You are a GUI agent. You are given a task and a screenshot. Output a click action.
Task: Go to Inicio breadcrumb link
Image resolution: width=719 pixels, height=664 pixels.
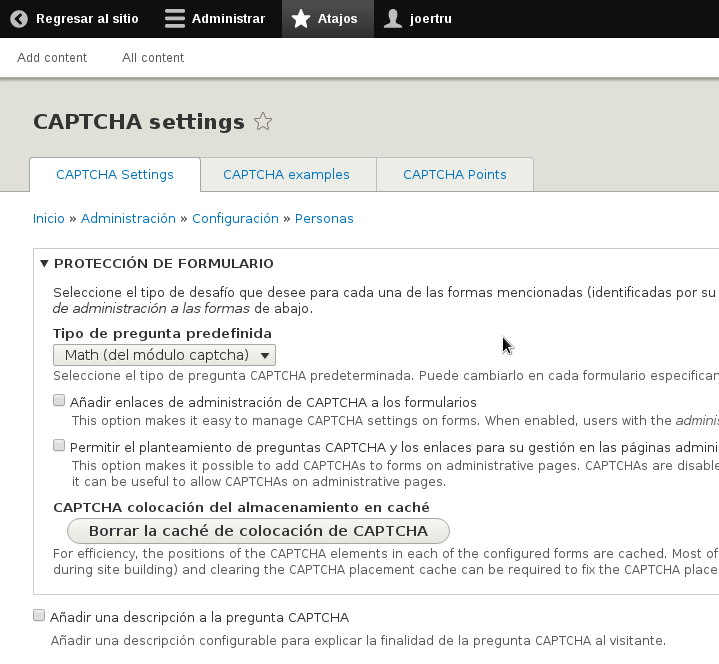click(49, 219)
